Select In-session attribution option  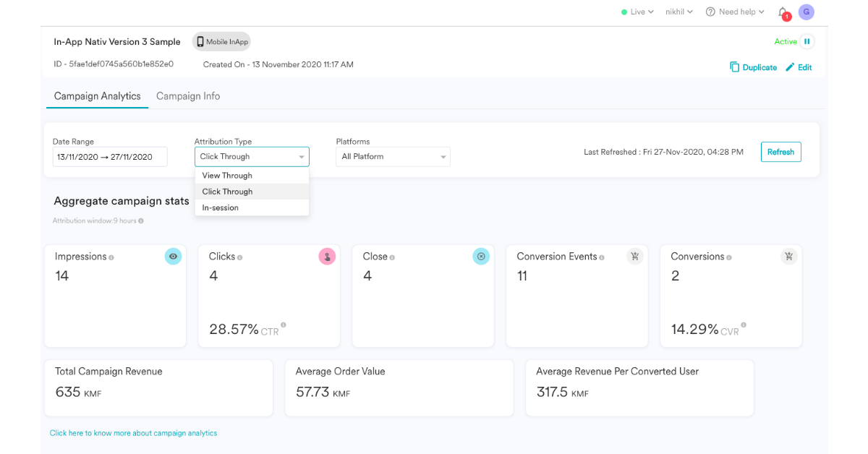click(252, 207)
